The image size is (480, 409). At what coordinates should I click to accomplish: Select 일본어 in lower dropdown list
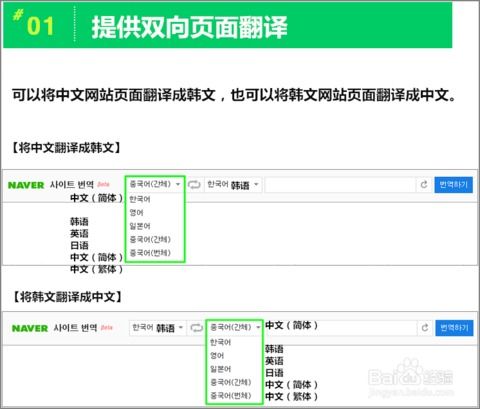point(220,369)
